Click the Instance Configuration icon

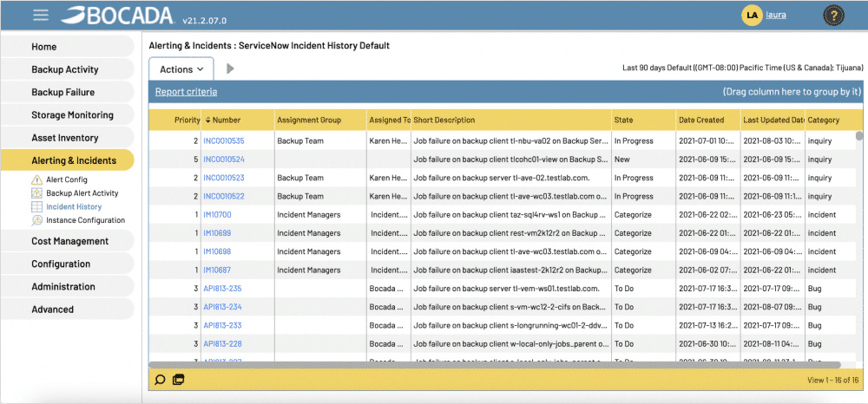(36, 220)
